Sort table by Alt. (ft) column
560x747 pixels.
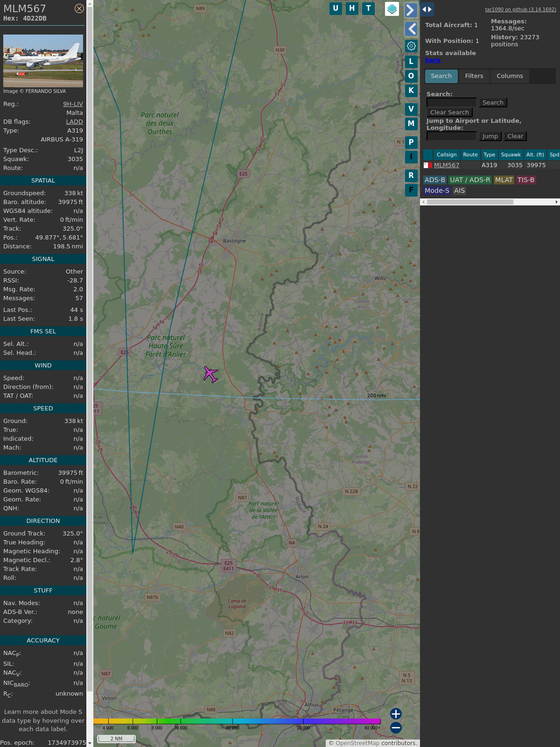tap(535, 155)
